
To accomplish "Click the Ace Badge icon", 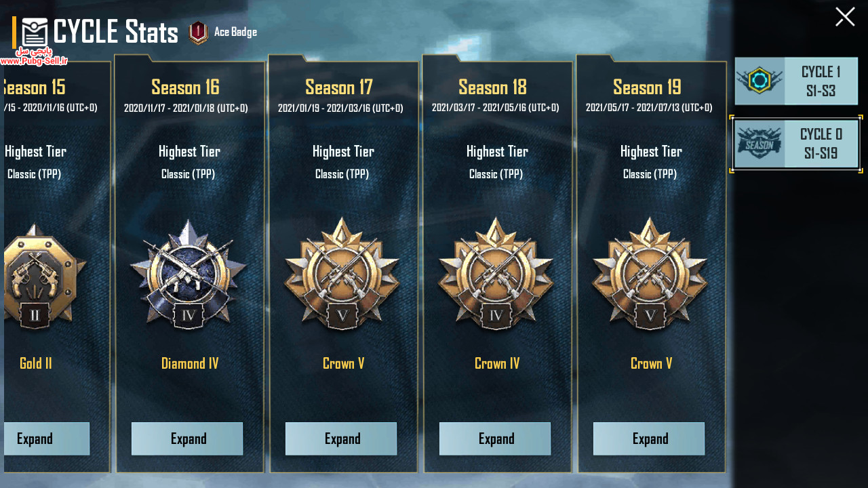I will click(198, 33).
